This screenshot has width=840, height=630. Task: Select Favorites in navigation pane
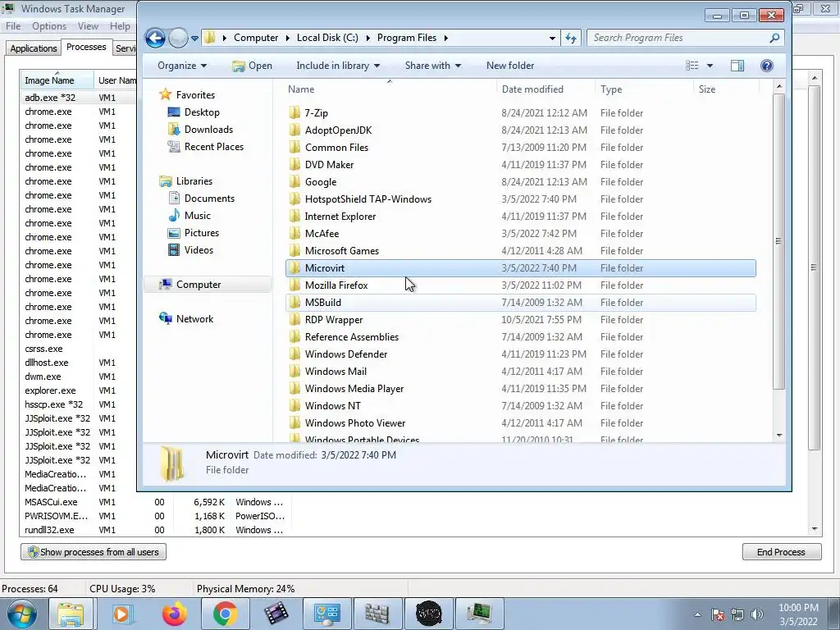pyautogui.click(x=195, y=95)
